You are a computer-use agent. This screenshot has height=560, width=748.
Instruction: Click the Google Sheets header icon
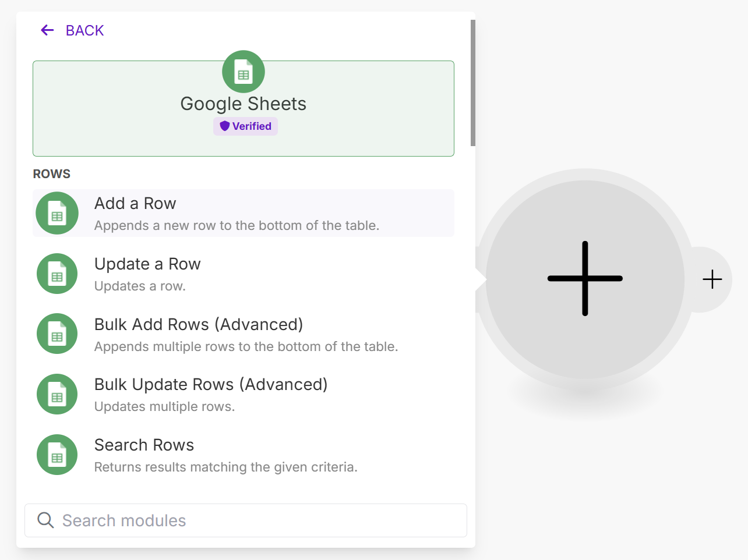coord(244,72)
